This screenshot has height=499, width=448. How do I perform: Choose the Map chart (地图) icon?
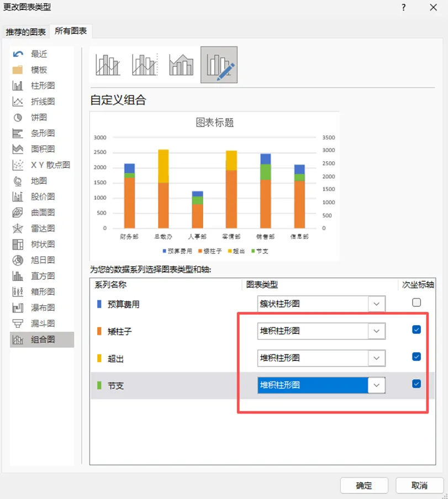click(x=18, y=181)
